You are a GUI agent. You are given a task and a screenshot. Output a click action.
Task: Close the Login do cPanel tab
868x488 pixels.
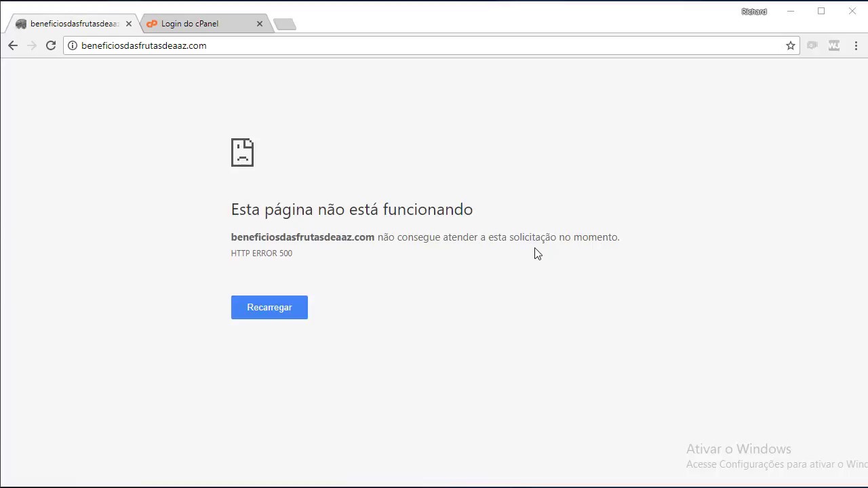point(260,24)
